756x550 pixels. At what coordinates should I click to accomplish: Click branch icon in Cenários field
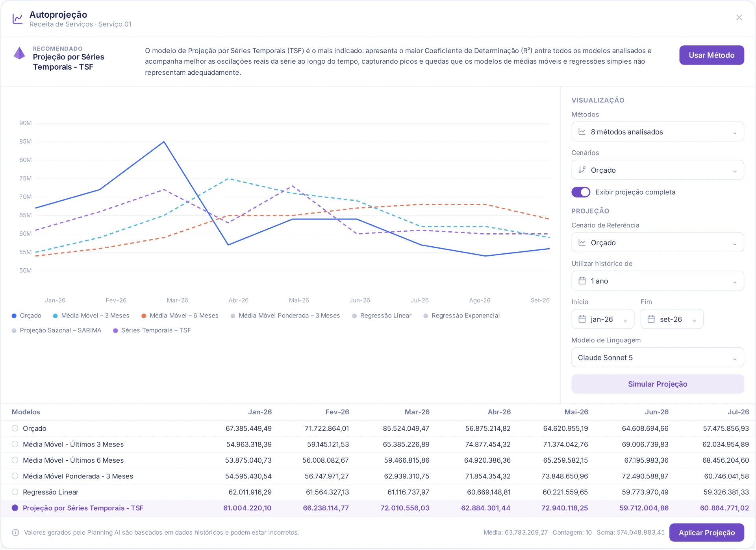point(582,170)
